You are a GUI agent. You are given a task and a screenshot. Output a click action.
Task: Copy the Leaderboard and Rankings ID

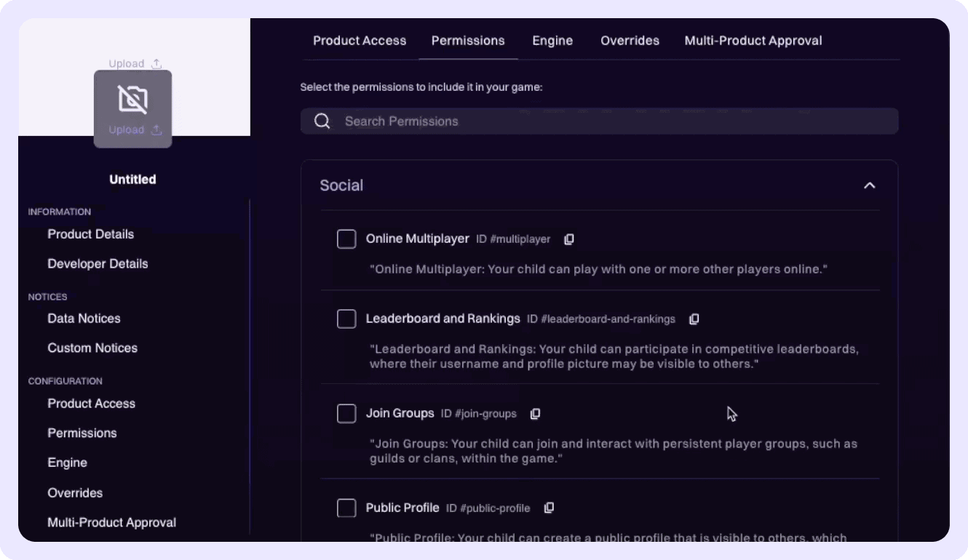coord(694,319)
